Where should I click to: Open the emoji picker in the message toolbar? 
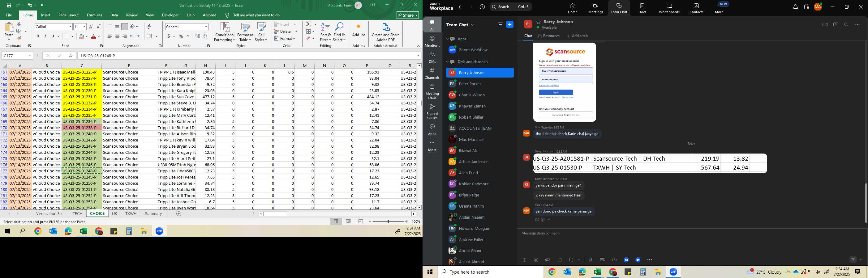click(x=536, y=260)
